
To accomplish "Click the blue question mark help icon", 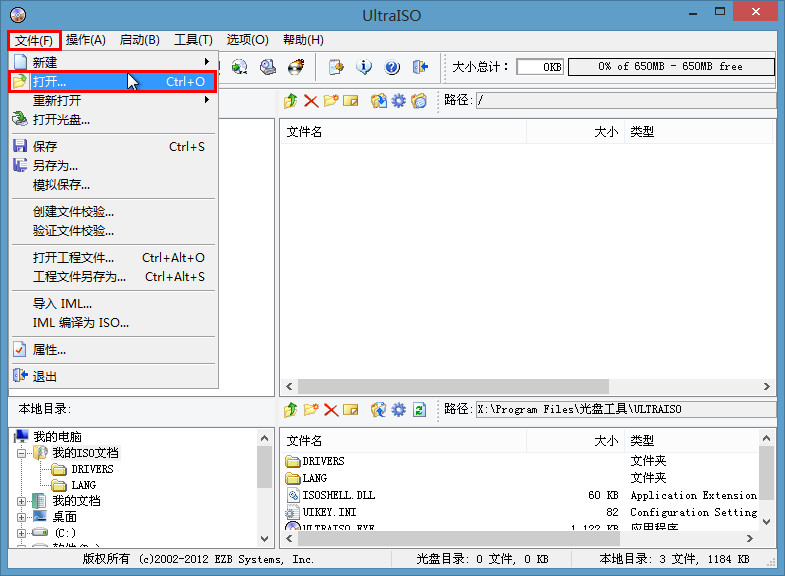I will 392,67.
